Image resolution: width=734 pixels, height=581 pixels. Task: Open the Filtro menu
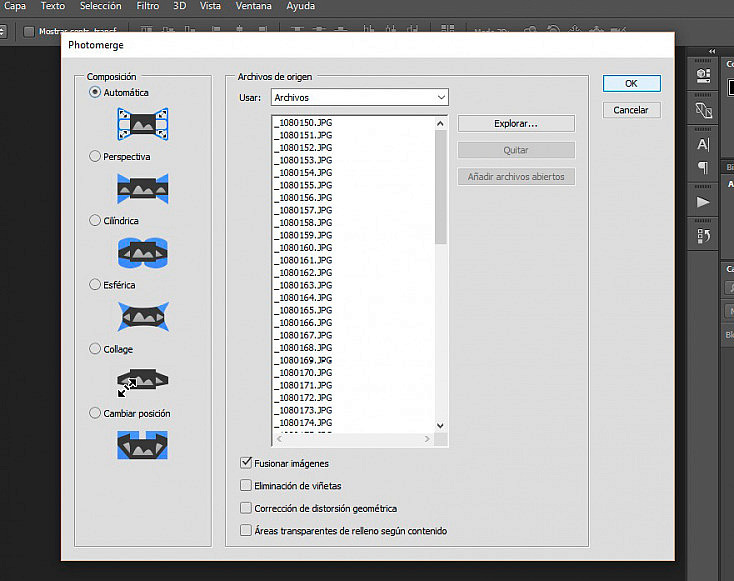147,6
